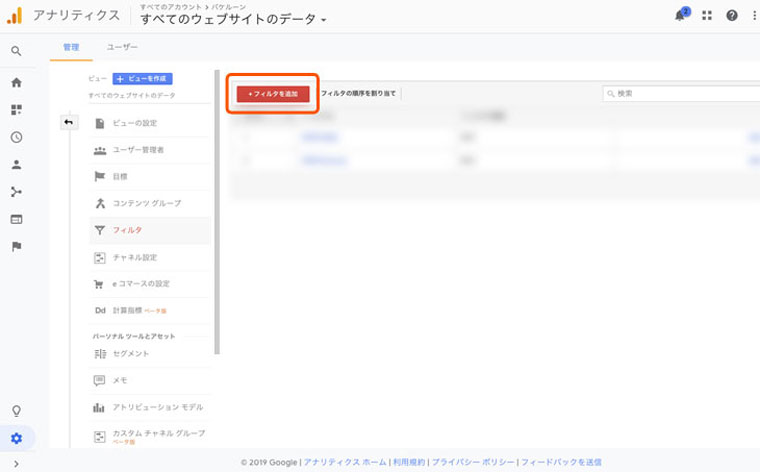Click the search magnifier icon in left sidebar
The width and height of the screenshot is (760, 472).
[x=16, y=51]
